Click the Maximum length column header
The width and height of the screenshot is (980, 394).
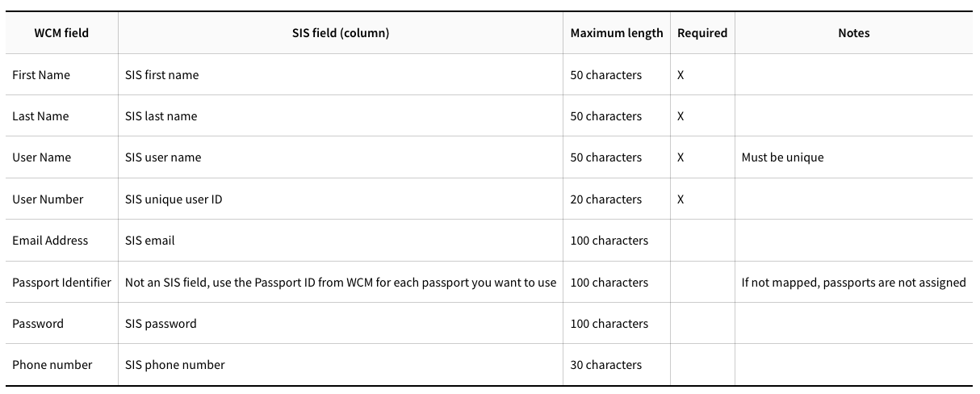pyautogui.click(x=617, y=33)
